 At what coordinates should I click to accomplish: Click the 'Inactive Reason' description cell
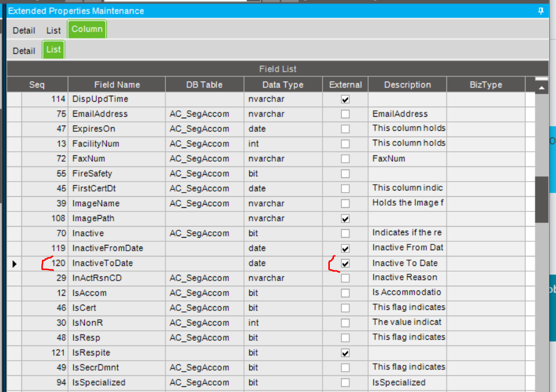point(407,278)
